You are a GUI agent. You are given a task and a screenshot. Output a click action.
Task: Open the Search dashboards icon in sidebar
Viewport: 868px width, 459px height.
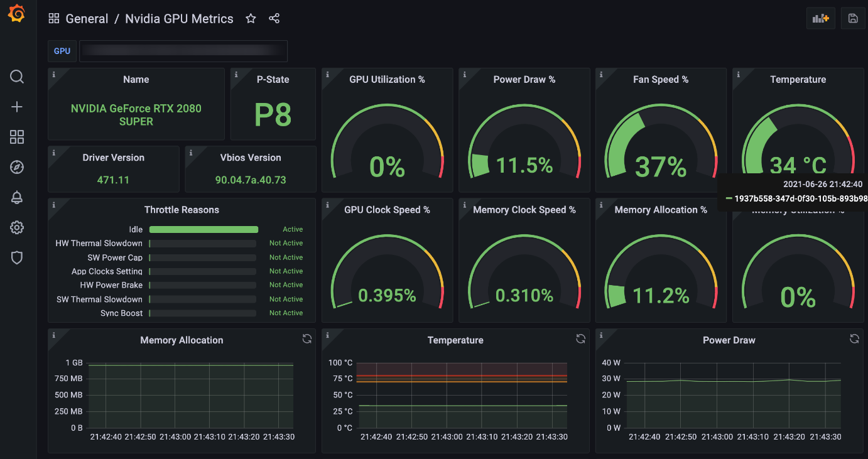pyautogui.click(x=17, y=77)
